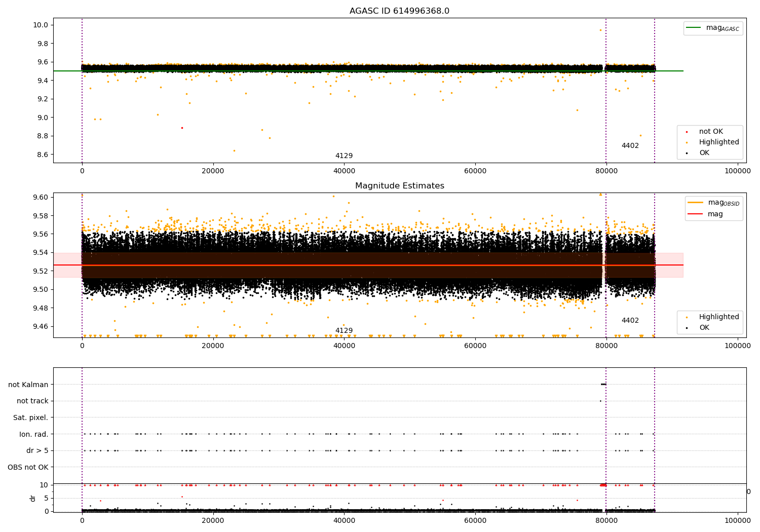Image resolution: width=760 pixels, height=532 pixels.
Task: Click the 'not track' row label
Action: pos(32,401)
